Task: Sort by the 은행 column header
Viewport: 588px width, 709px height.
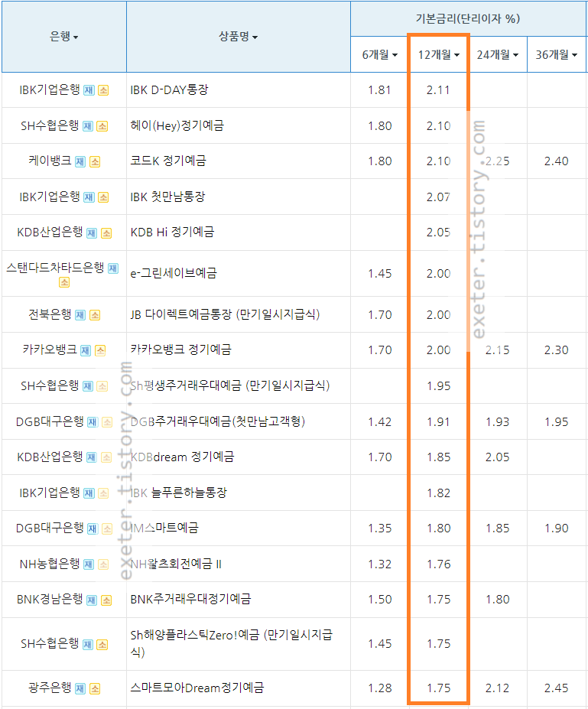Action: click(63, 36)
